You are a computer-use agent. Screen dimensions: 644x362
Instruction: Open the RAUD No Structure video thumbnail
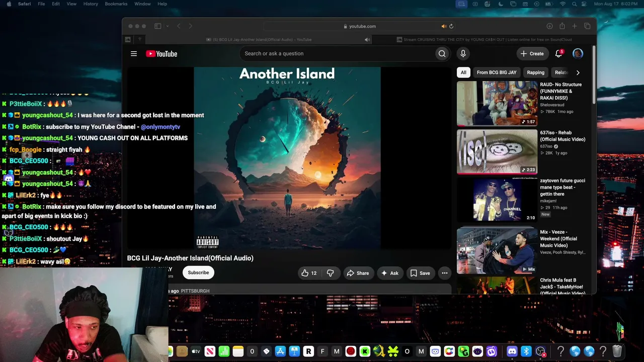click(x=497, y=104)
